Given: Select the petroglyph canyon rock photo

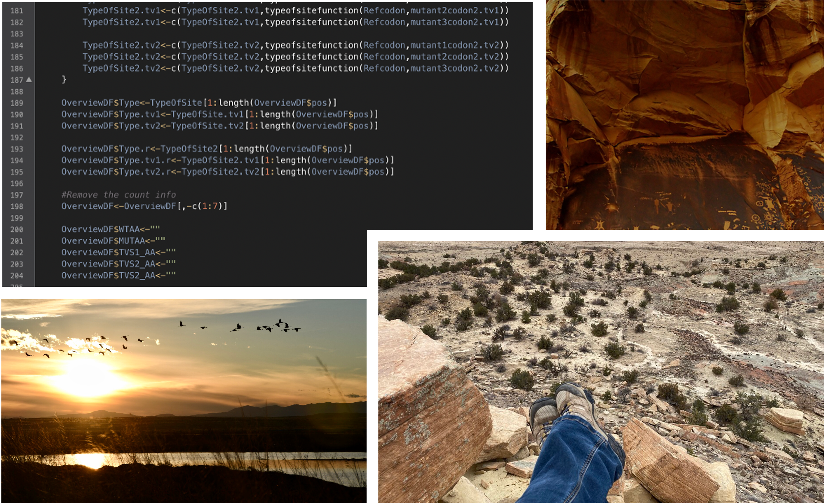Looking at the screenshot, I should [x=685, y=114].
